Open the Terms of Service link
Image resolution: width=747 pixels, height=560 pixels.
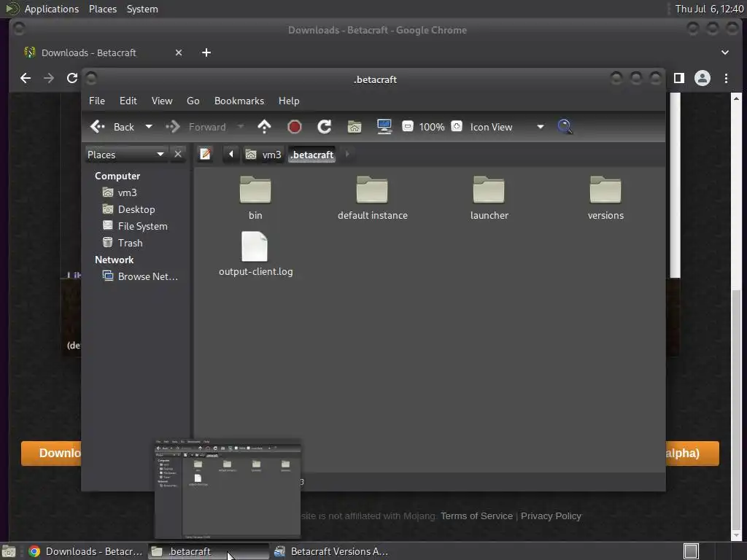click(476, 516)
